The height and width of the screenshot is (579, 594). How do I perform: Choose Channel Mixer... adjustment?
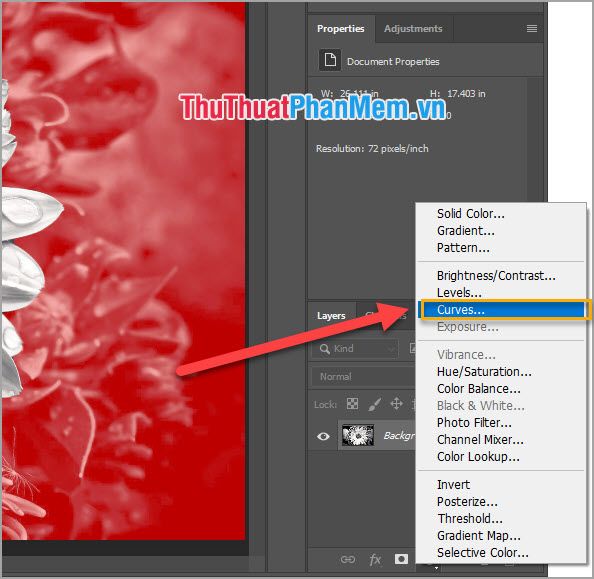[x=480, y=440]
